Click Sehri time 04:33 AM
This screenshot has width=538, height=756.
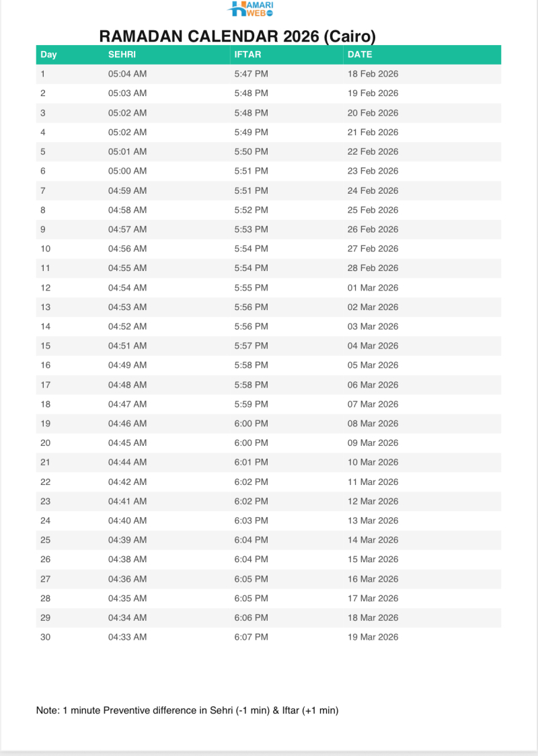click(x=127, y=637)
